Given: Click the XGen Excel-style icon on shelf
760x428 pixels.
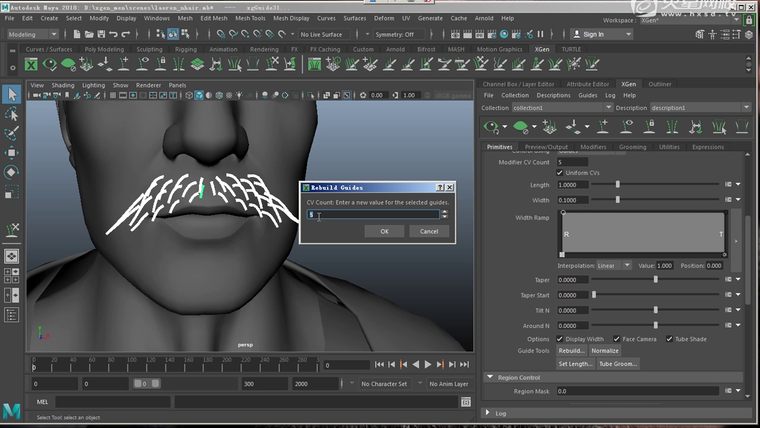Looking at the screenshot, I should pos(31,65).
